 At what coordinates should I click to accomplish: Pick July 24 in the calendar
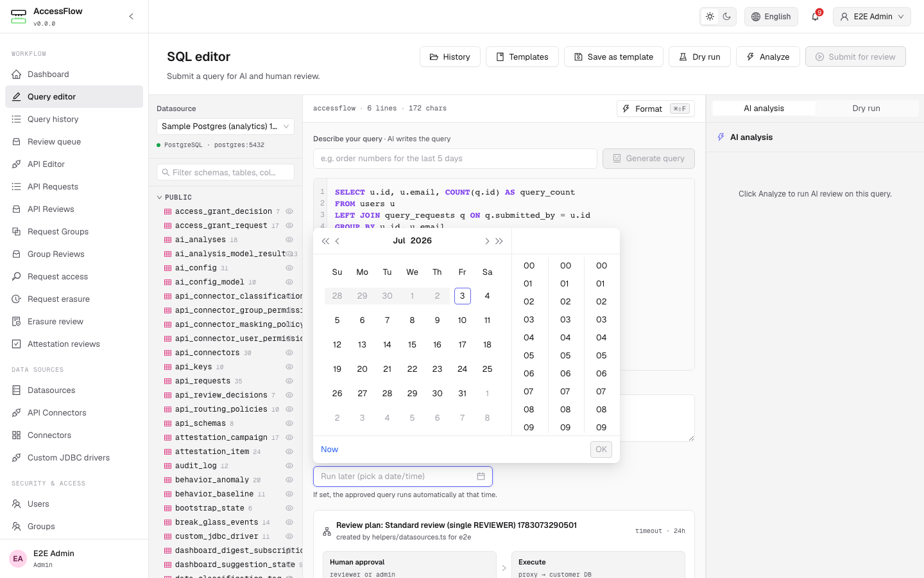click(462, 369)
